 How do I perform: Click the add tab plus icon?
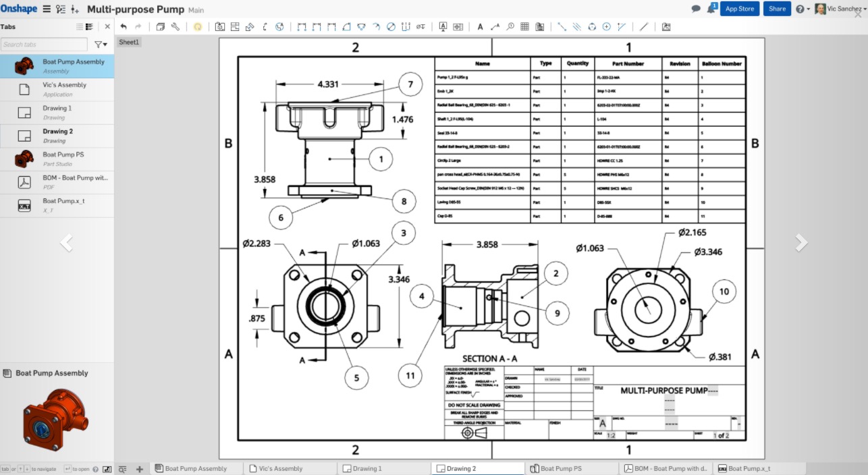coord(139,469)
